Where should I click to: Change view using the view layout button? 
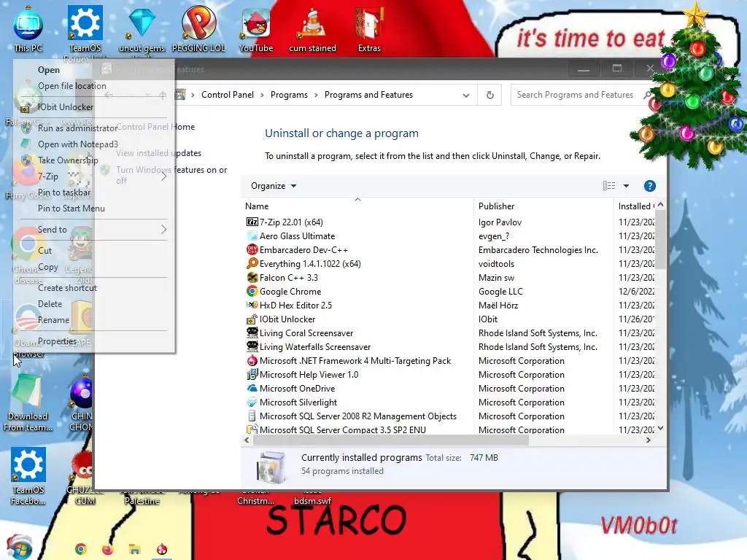609,186
